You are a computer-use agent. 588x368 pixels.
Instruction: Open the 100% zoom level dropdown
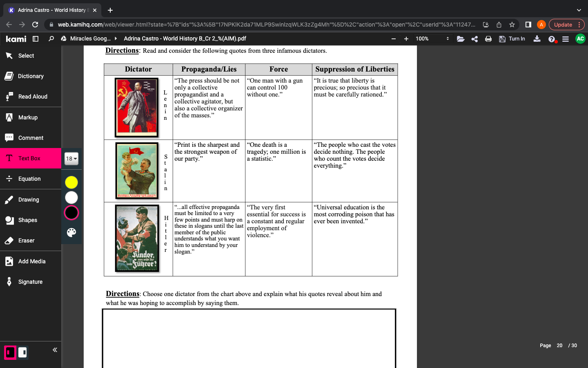click(432, 39)
